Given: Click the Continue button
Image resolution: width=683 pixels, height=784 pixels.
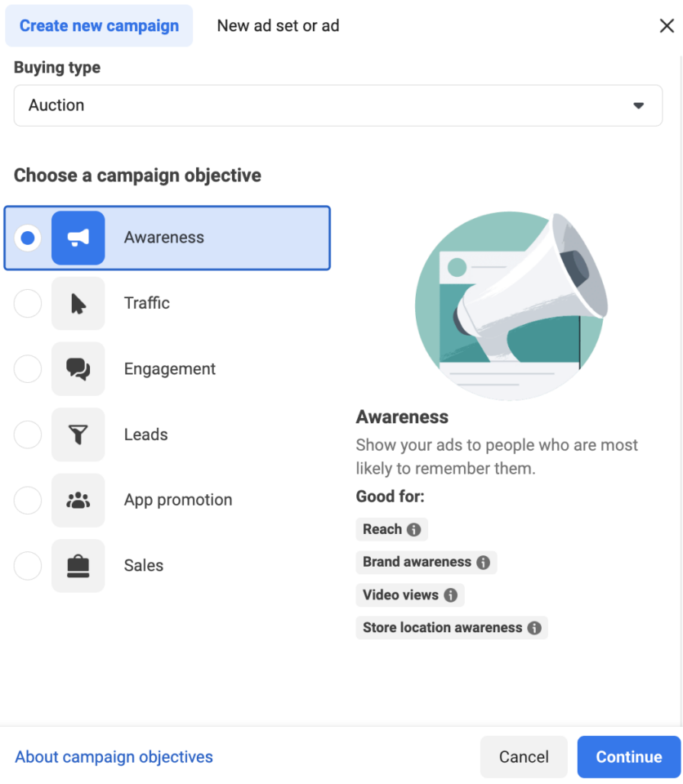Looking at the screenshot, I should click(628, 756).
